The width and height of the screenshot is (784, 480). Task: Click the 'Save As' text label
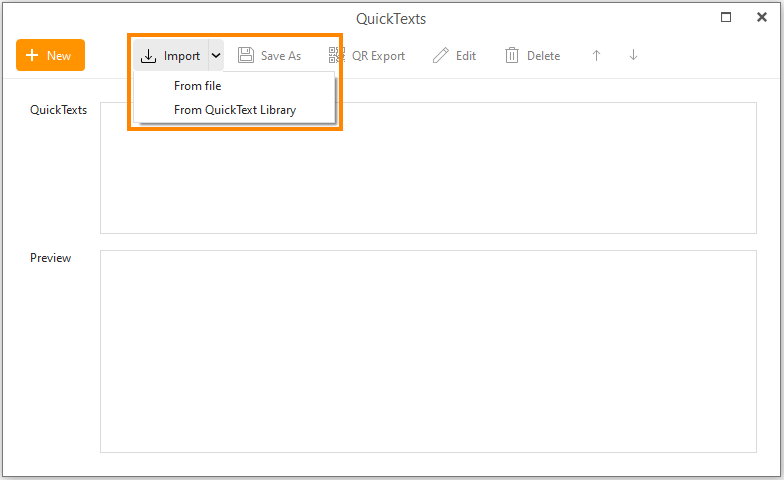click(x=281, y=56)
